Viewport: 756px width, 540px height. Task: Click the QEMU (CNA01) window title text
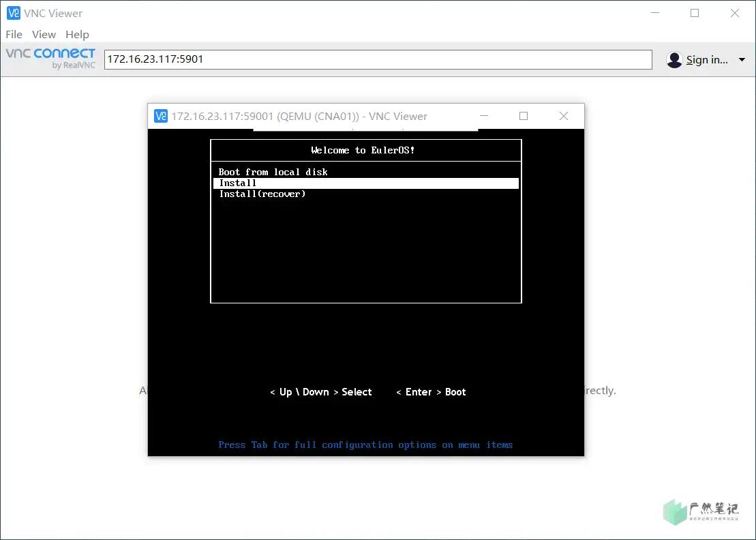coord(299,116)
